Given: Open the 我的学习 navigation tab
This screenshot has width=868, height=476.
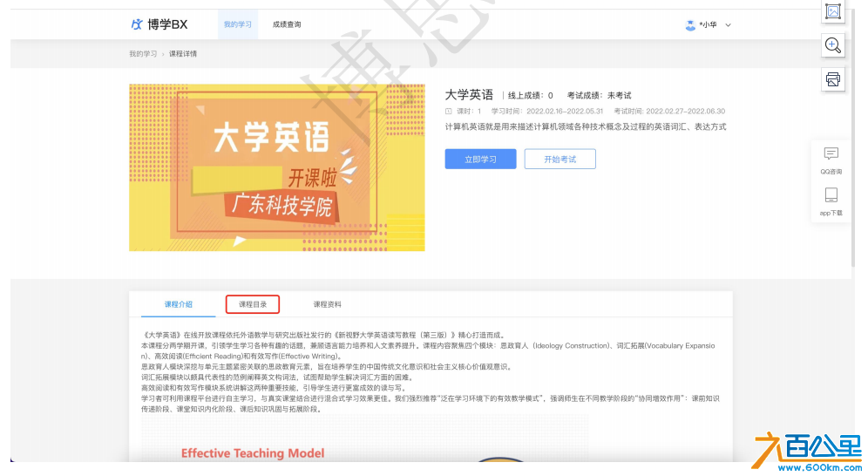Looking at the screenshot, I should click(x=238, y=24).
